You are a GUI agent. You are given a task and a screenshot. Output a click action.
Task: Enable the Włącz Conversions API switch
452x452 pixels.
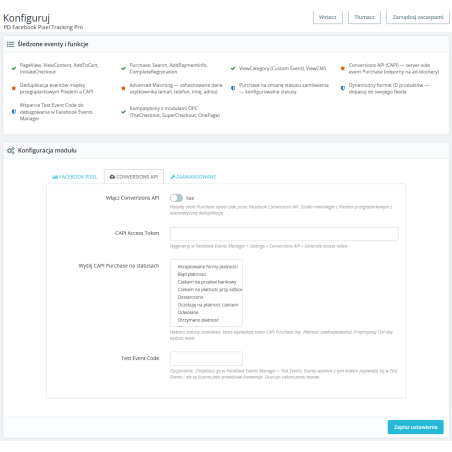(x=176, y=198)
